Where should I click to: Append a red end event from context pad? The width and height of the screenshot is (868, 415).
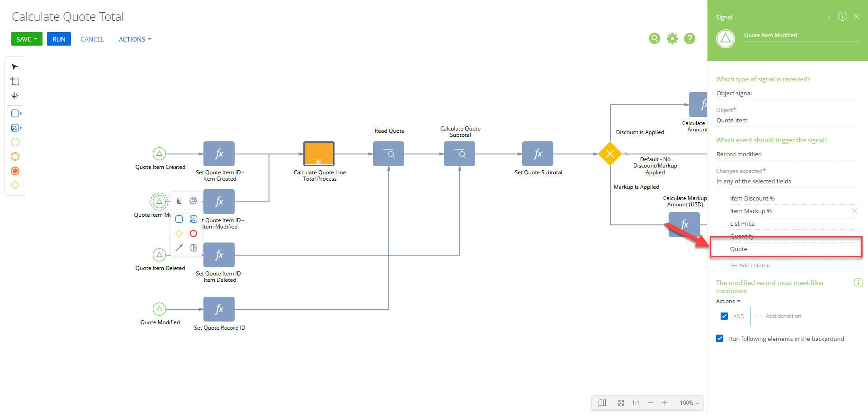[x=193, y=233]
